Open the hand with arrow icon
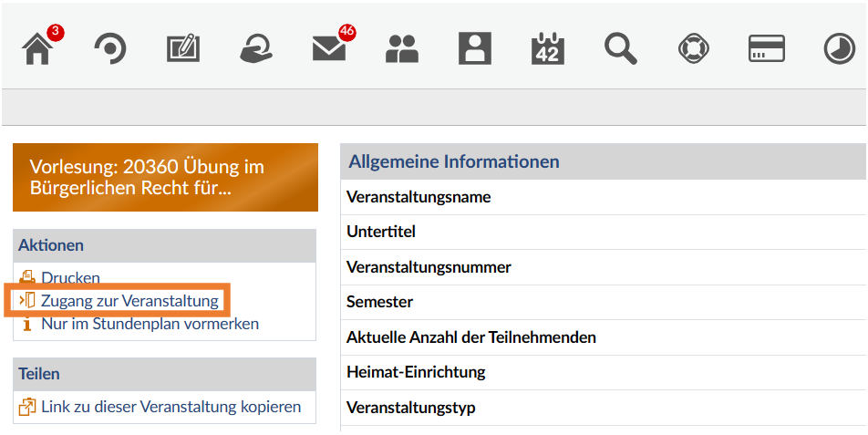 256,49
